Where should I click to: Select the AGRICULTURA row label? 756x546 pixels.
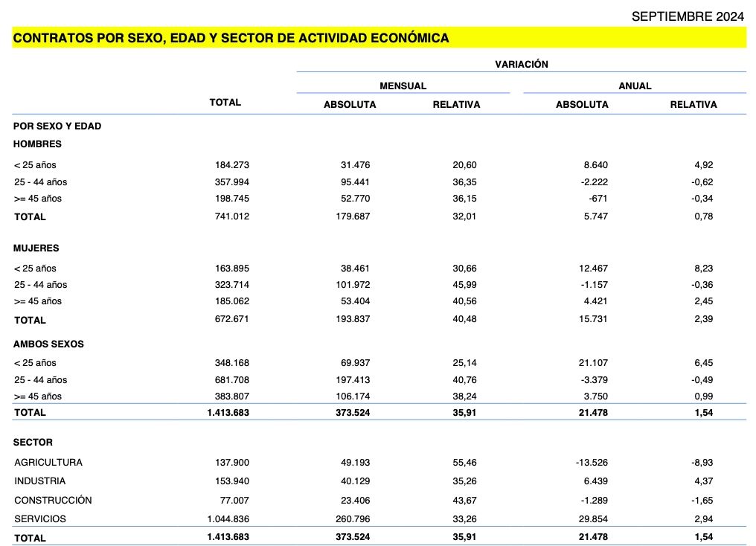click(48, 463)
